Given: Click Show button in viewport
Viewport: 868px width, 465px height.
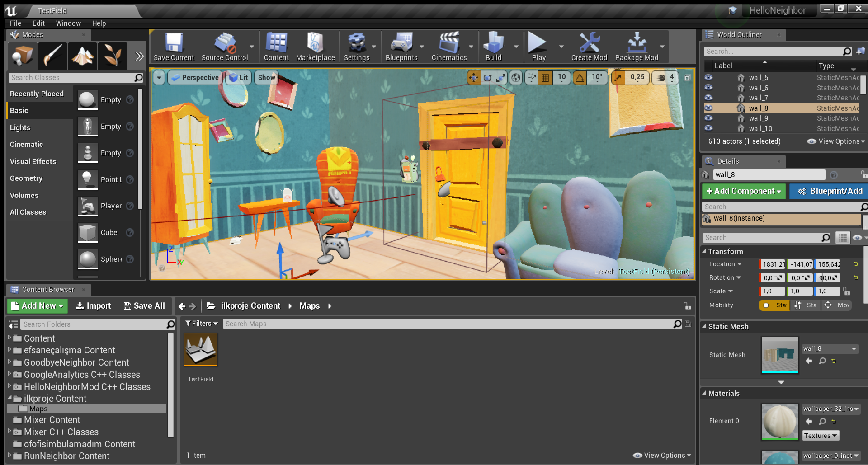Looking at the screenshot, I should pyautogui.click(x=266, y=78).
